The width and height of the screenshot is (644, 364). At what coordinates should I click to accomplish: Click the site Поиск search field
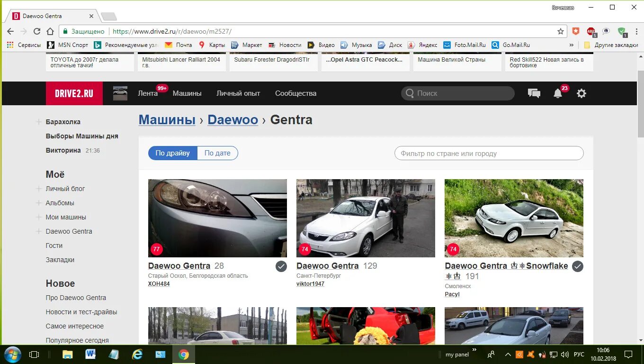click(x=458, y=93)
